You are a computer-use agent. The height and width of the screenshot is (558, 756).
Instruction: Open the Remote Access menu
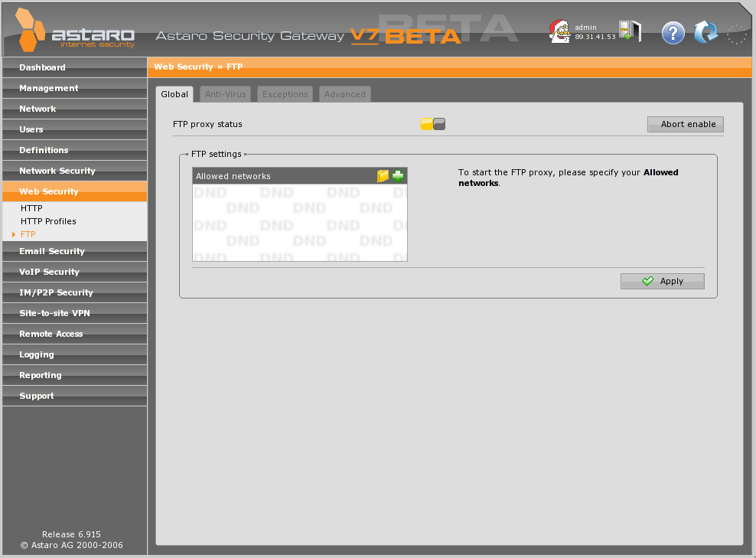(x=75, y=334)
